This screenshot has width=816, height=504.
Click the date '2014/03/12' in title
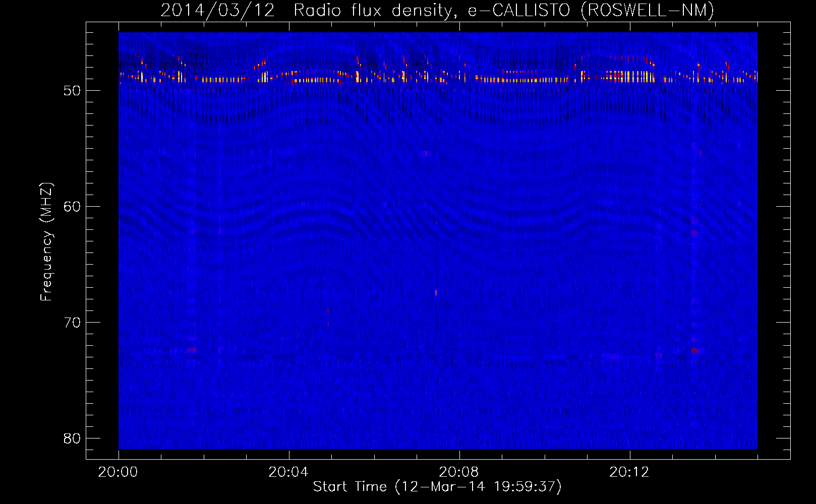coord(218,11)
